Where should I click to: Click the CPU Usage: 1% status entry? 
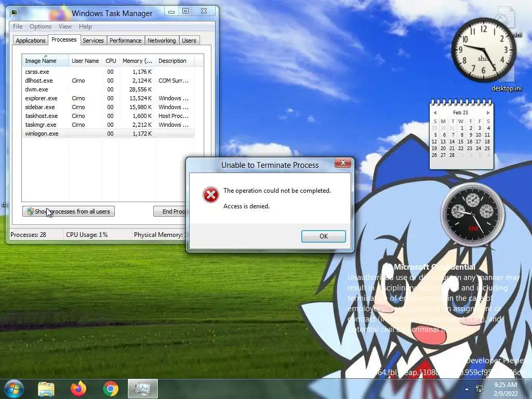pos(87,234)
